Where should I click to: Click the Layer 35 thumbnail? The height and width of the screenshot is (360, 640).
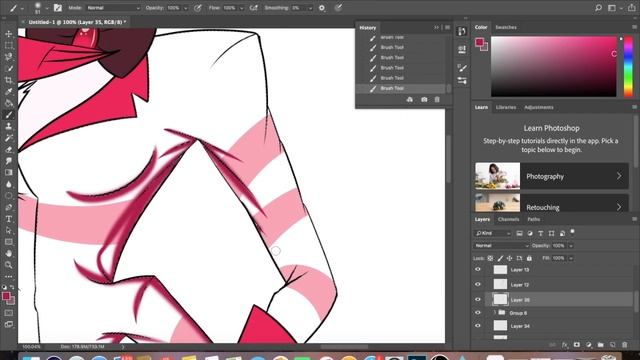500,300
